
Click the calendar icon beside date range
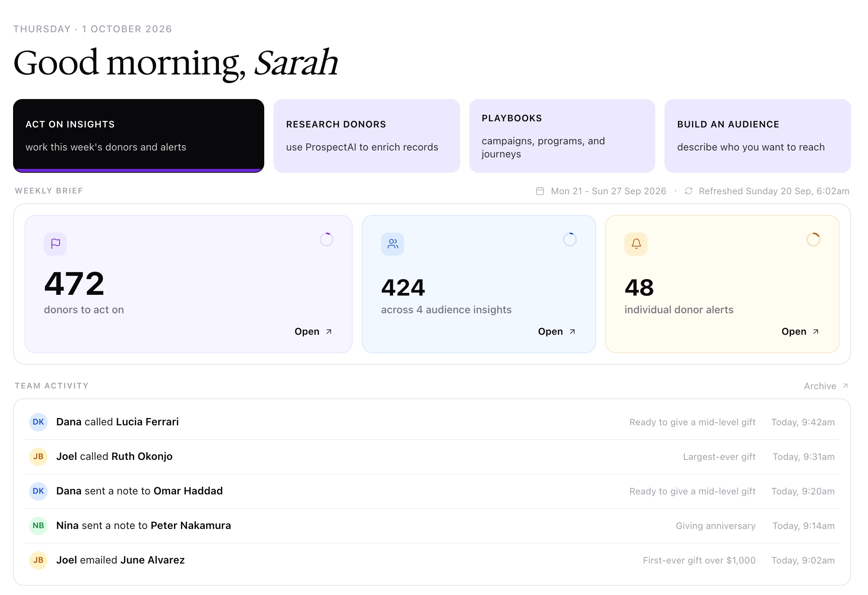[x=540, y=191]
